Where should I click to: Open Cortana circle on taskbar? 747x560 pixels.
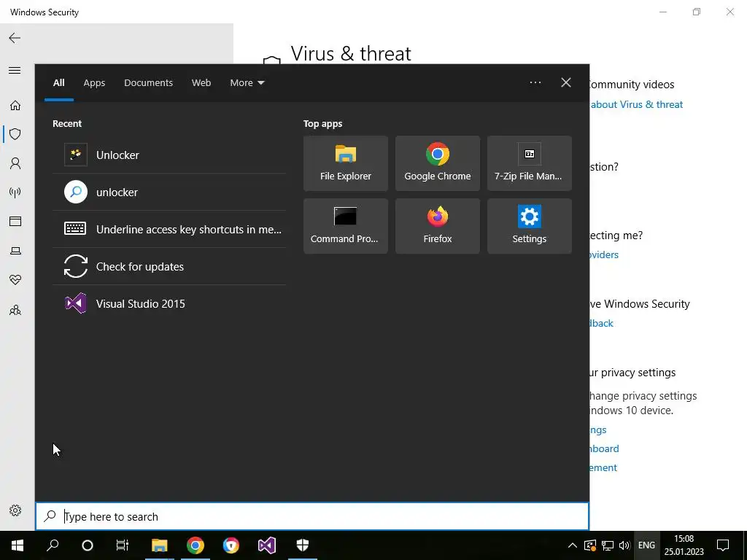click(88, 545)
